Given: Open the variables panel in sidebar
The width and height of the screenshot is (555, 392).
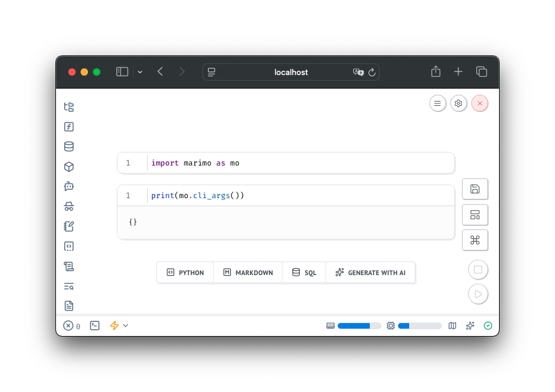Looking at the screenshot, I should [69, 127].
